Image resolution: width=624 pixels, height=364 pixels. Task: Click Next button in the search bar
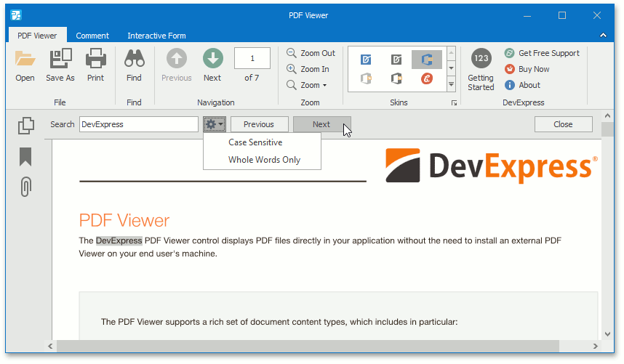pyautogui.click(x=321, y=124)
